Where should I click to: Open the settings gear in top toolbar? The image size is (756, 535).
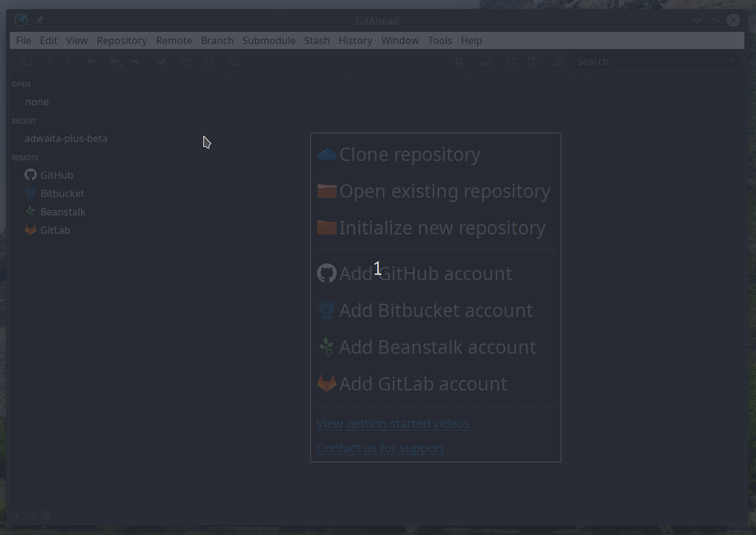(459, 61)
